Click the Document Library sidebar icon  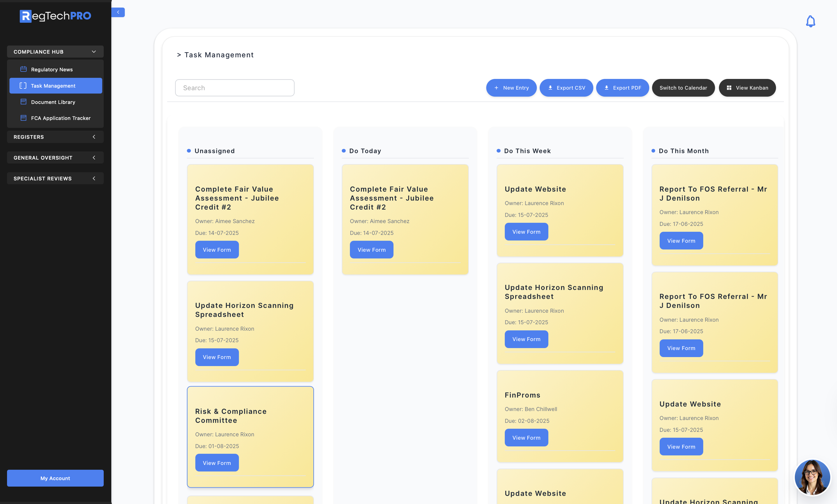(x=23, y=102)
